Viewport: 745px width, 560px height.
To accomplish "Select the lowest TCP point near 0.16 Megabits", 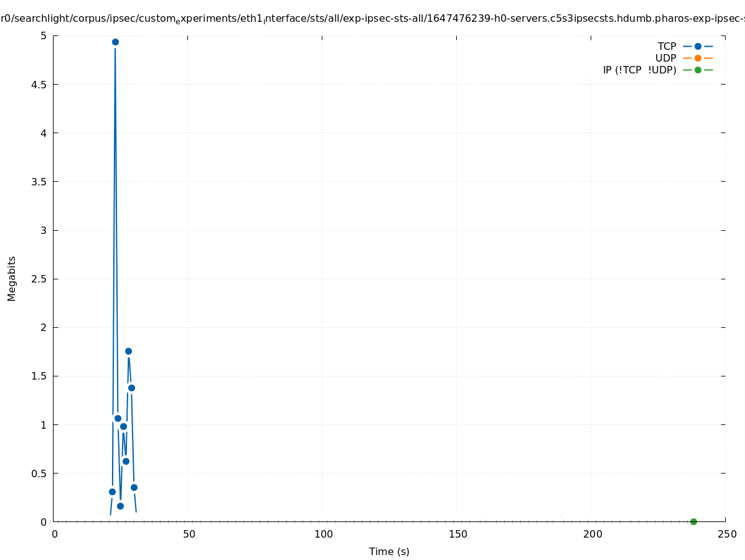I will [x=120, y=506].
